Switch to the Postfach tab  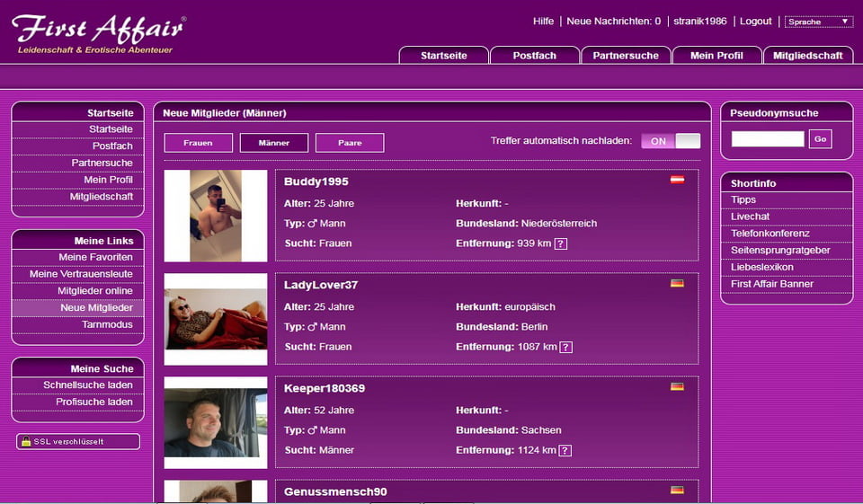(x=534, y=56)
